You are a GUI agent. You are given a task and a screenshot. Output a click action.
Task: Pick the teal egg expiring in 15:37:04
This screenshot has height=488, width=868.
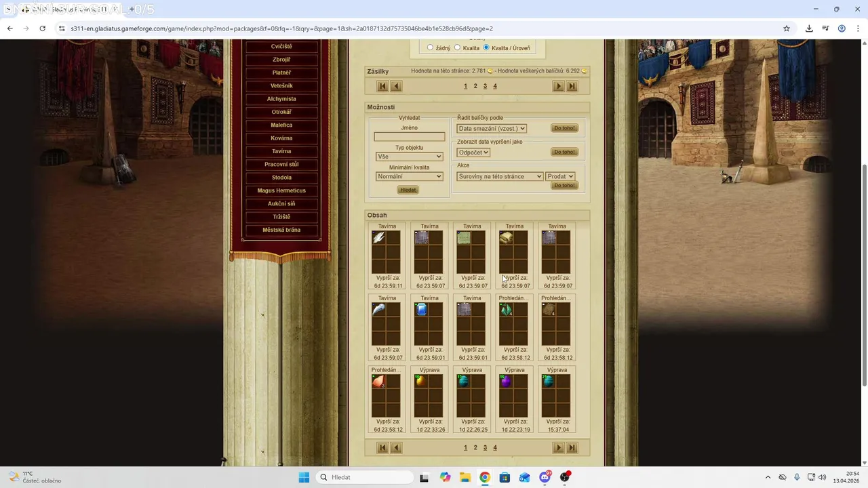549,381
